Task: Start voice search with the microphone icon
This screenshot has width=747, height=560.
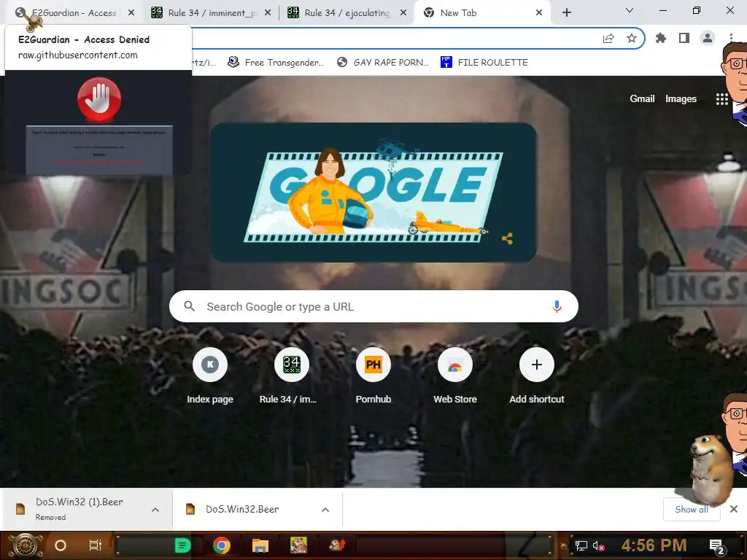Action: (557, 306)
